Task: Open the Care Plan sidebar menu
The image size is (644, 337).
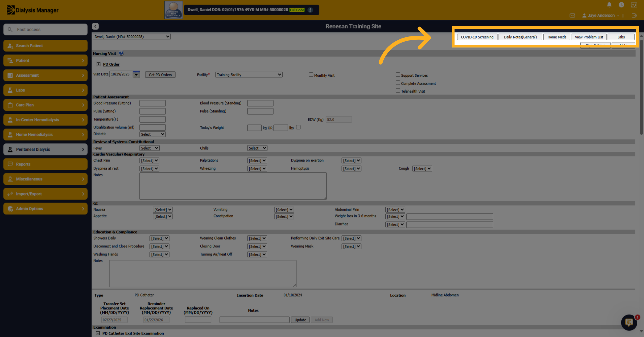Action: coord(45,105)
